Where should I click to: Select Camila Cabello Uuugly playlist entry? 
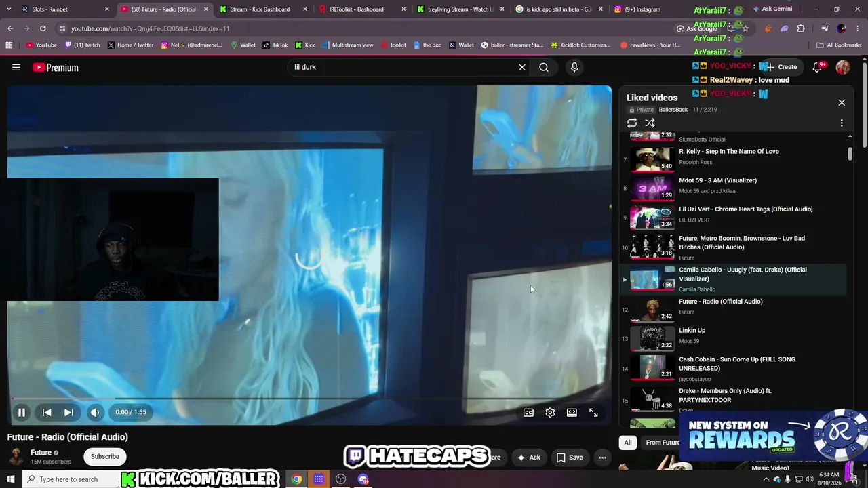734,279
